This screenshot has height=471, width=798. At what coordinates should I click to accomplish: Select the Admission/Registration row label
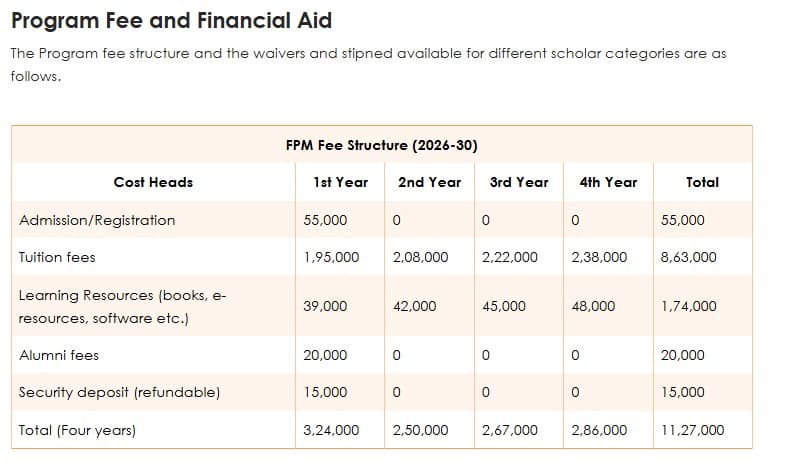pos(97,220)
